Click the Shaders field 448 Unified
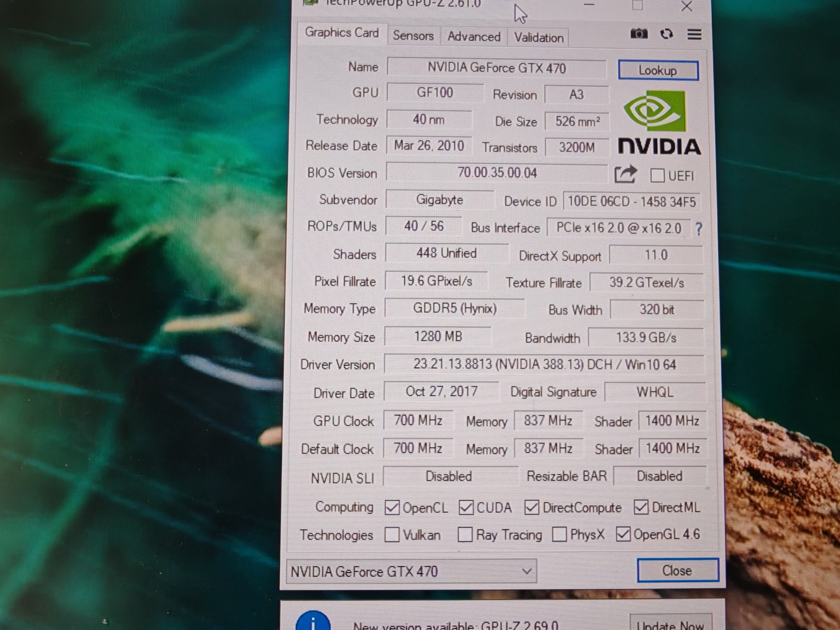 tap(446, 253)
